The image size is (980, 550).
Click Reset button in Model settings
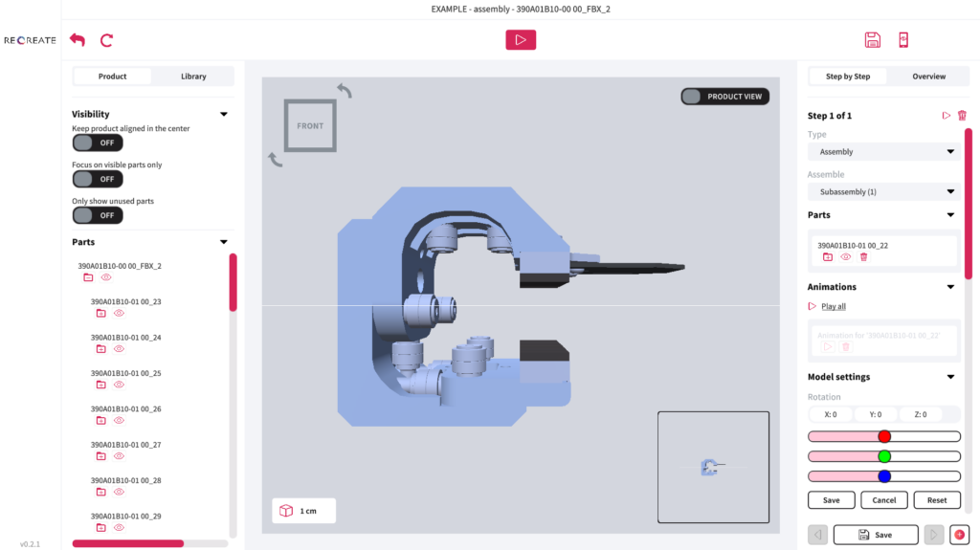(937, 500)
